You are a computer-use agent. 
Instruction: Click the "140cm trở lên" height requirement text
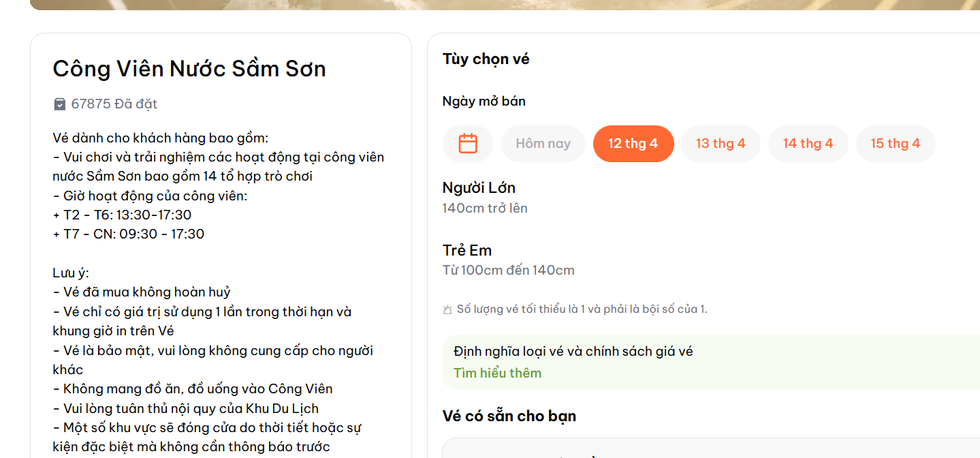[x=484, y=208]
